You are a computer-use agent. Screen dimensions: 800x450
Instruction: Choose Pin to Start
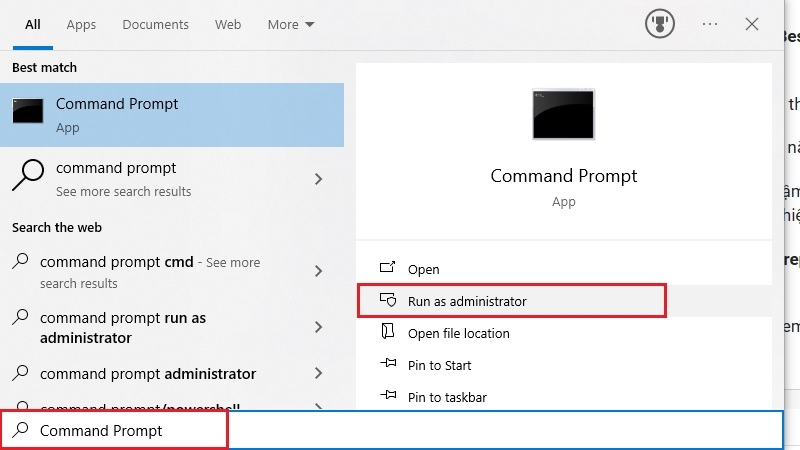564,365
